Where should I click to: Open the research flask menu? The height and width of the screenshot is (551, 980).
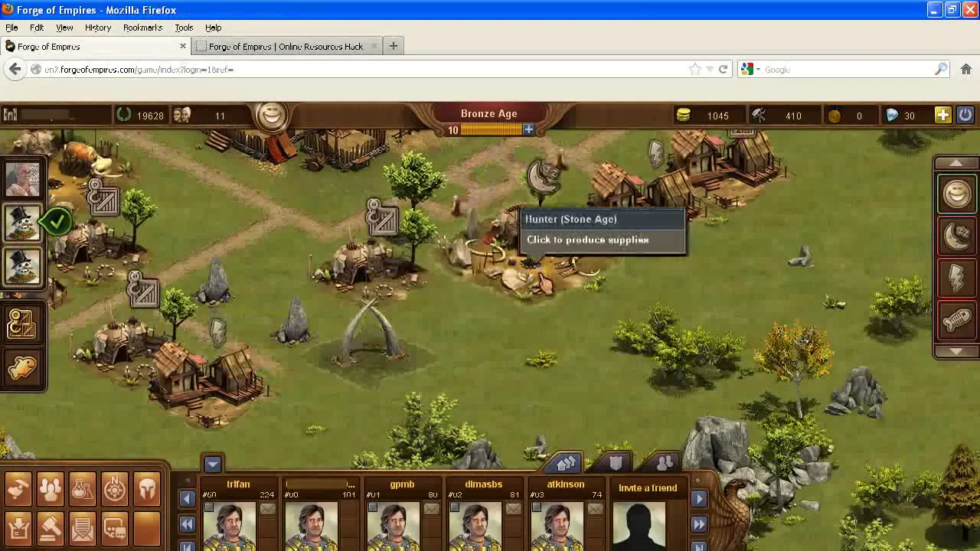point(83,488)
